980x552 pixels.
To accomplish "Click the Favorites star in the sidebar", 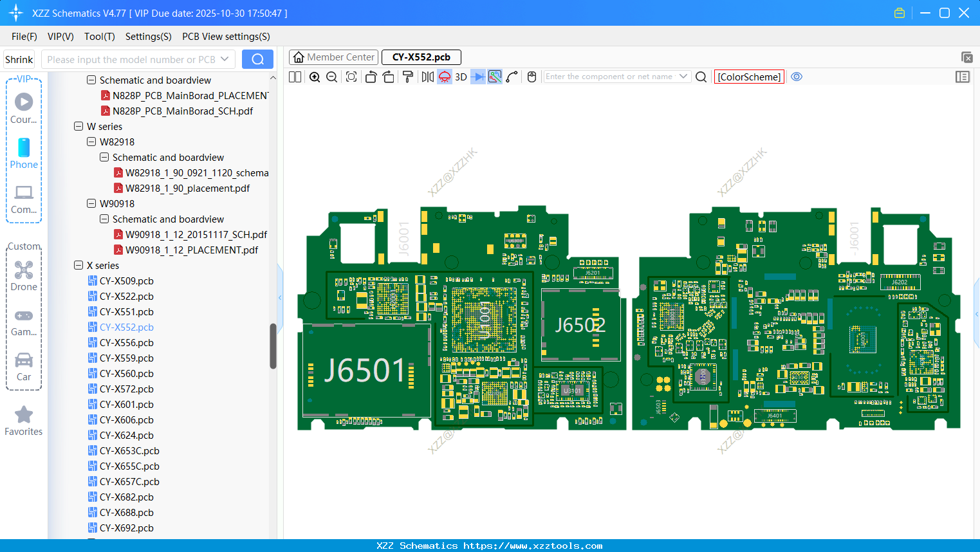I will 24,414.
